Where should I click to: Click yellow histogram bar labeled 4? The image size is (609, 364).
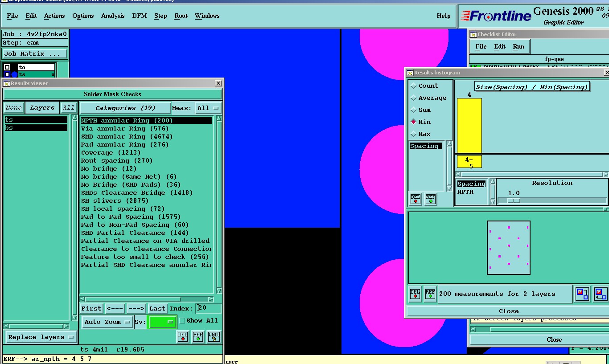click(x=469, y=126)
